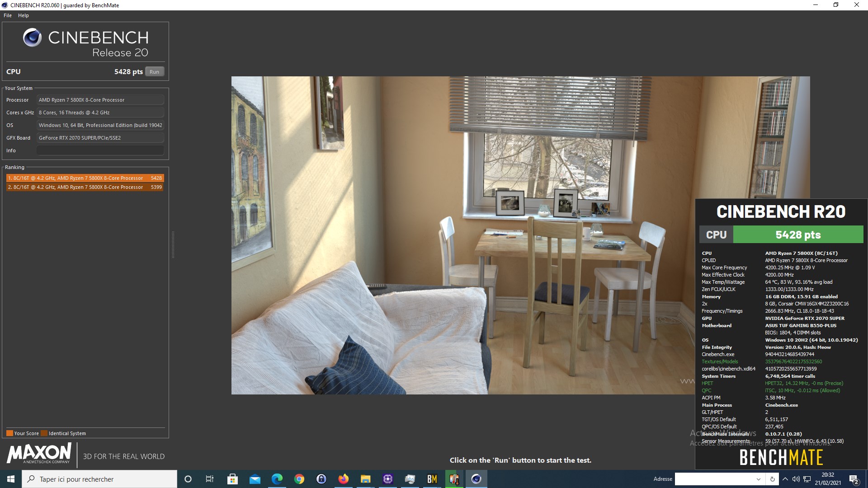The image size is (868, 488).
Task: Restore down the Cinebench window
Action: pyautogui.click(x=836, y=5)
